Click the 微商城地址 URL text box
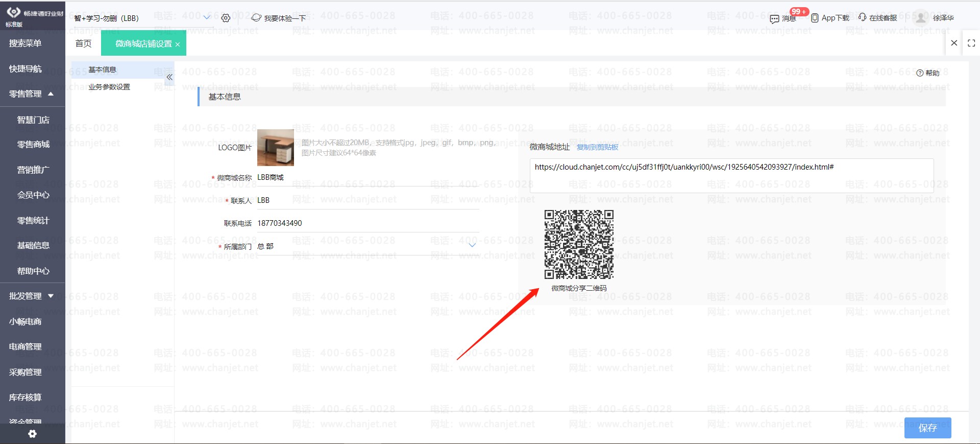The width and height of the screenshot is (980, 444). click(x=732, y=176)
